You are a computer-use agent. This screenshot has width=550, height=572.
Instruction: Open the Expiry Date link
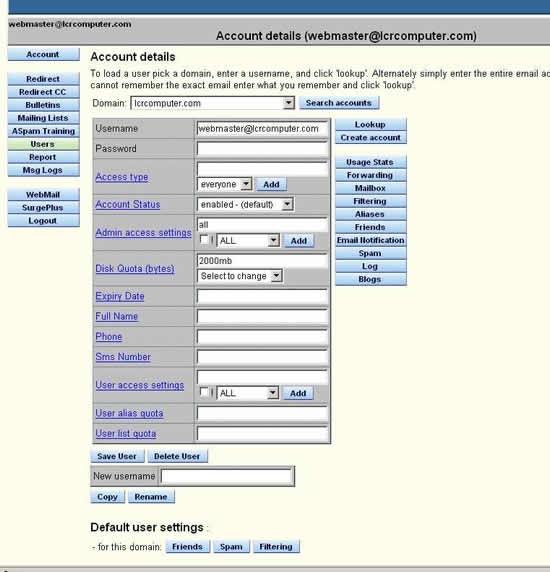pos(120,296)
